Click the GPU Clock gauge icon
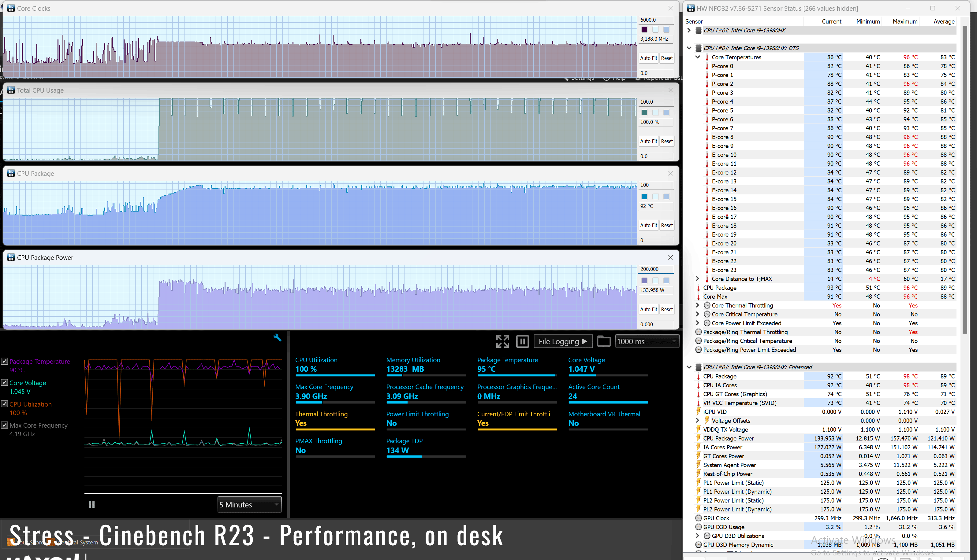Screen dimensions: 977x560 (699, 518)
